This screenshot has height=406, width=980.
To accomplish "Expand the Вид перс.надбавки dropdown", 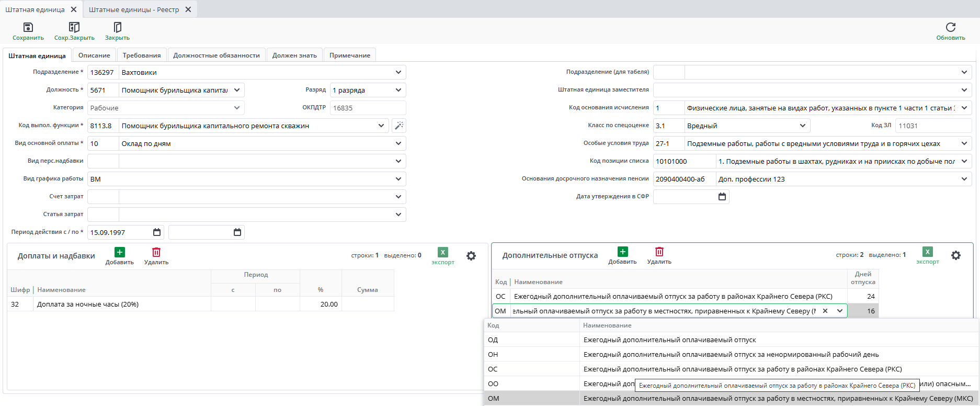I will click(x=398, y=161).
